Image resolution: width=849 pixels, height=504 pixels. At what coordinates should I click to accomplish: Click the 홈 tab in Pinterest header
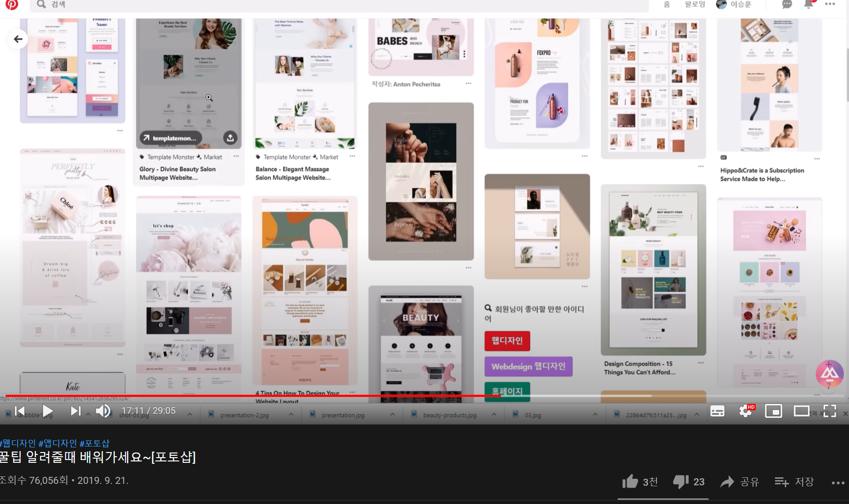[x=667, y=4]
